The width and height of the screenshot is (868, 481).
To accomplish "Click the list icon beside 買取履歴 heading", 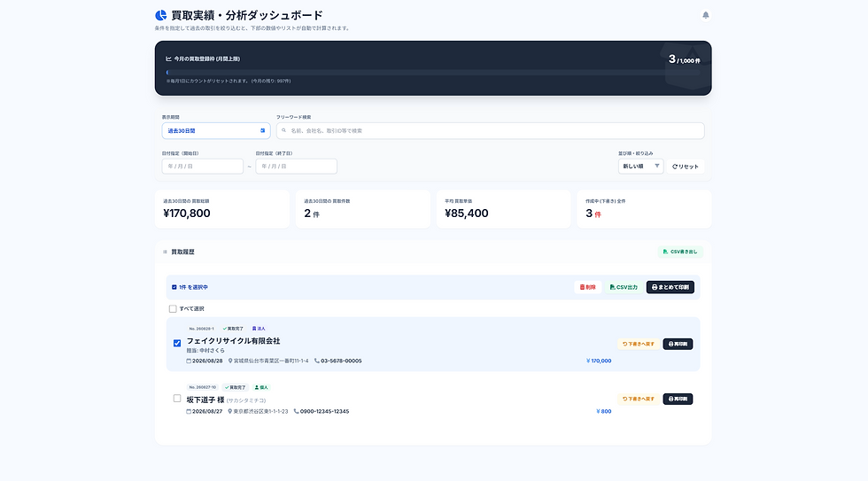I will (x=165, y=252).
